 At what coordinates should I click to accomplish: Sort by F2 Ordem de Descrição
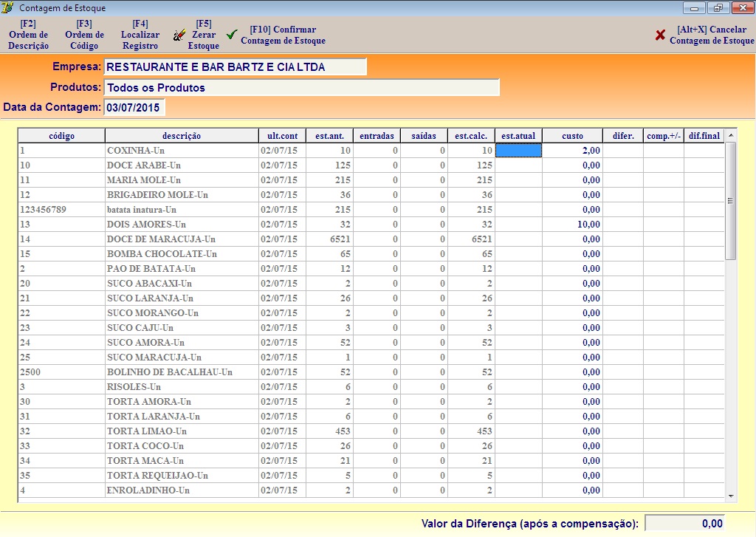[29, 35]
